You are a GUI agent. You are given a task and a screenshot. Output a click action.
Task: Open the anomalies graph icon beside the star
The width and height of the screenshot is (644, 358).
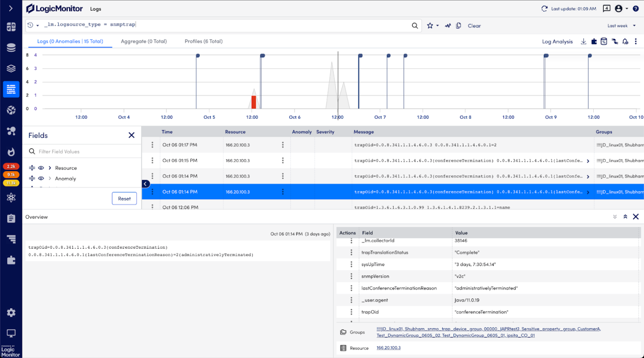[447, 26]
